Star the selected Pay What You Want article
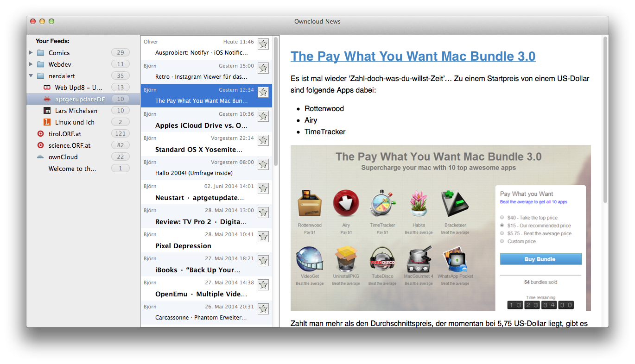This screenshot has height=364, width=635. click(x=263, y=92)
